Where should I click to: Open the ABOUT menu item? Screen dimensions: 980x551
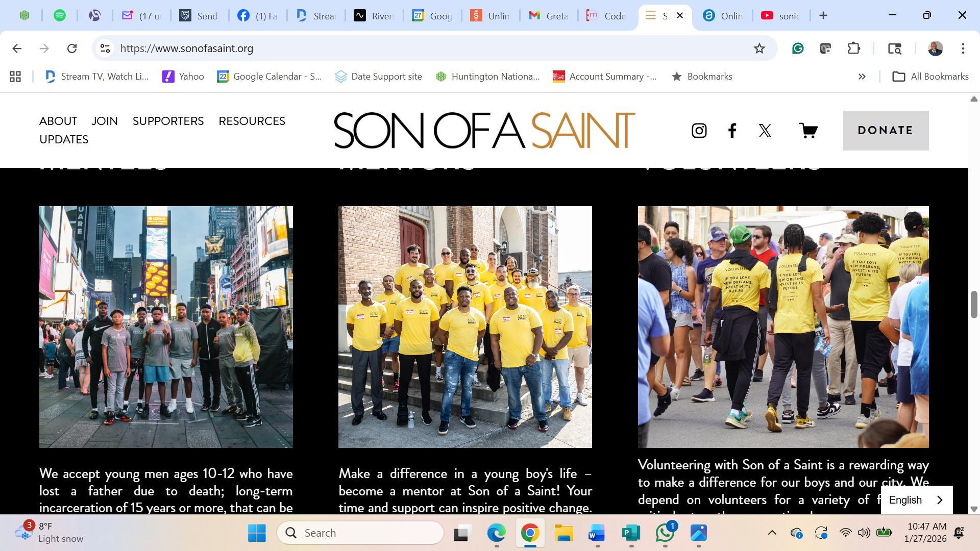(58, 121)
